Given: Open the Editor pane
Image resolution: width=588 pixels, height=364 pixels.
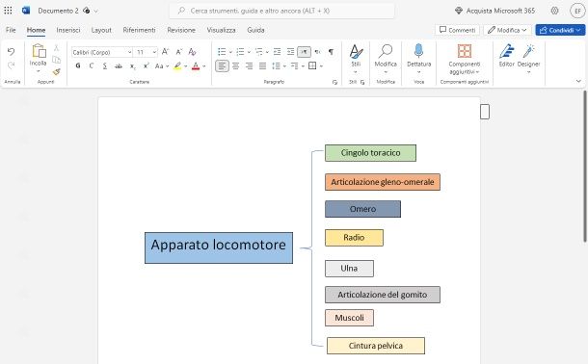Looking at the screenshot, I should (x=507, y=56).
